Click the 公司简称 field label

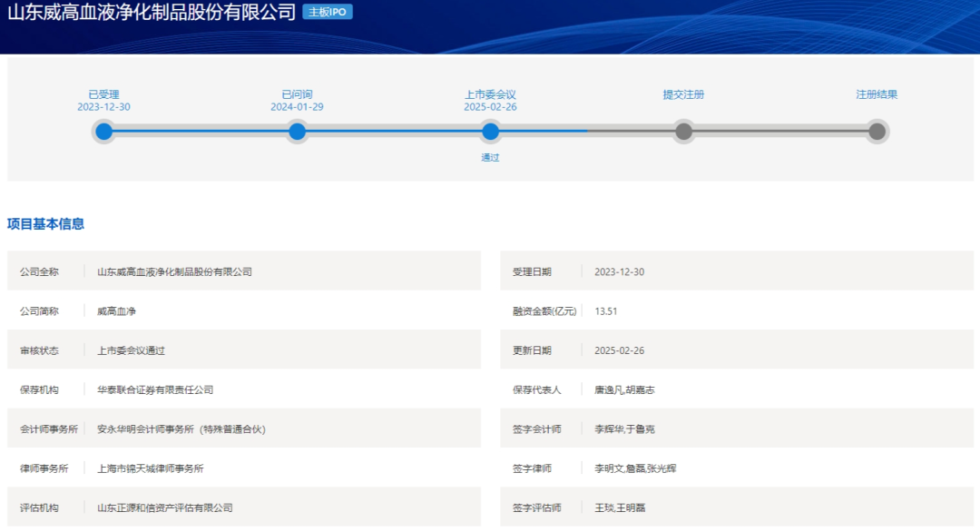pyautogui.click(x=39, y=311)
